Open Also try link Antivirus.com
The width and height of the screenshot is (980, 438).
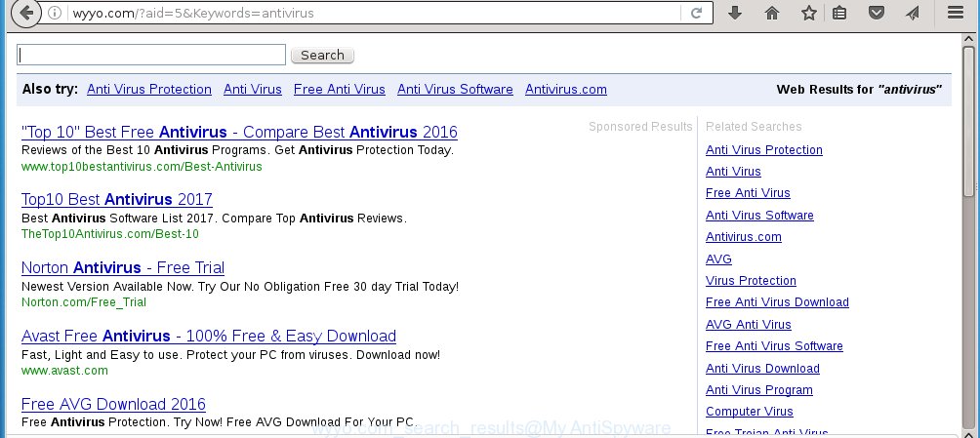[x=565, y=90]
